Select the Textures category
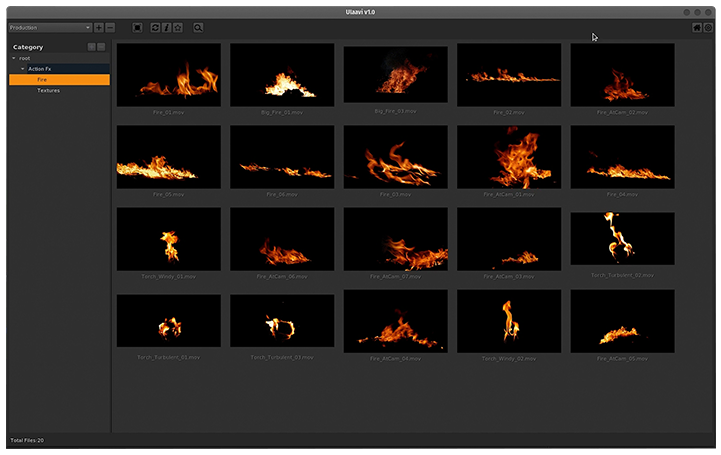 pyautogui.click(x=48, y=91)
